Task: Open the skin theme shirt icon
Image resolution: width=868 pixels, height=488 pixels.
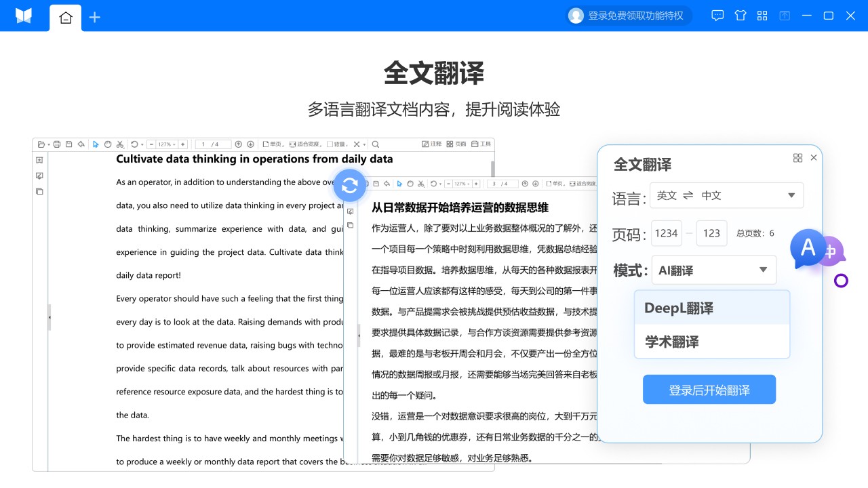Action: pos(740,16)
